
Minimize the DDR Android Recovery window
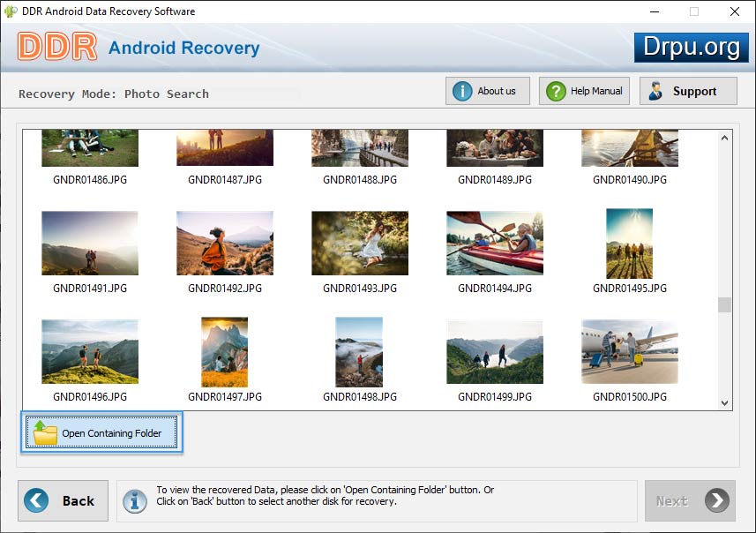(655, 11)
